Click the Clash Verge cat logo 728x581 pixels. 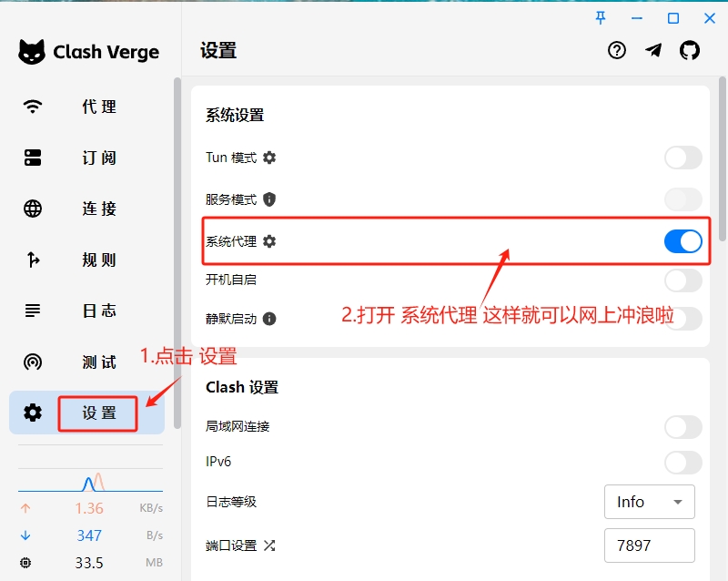point(32,52)
